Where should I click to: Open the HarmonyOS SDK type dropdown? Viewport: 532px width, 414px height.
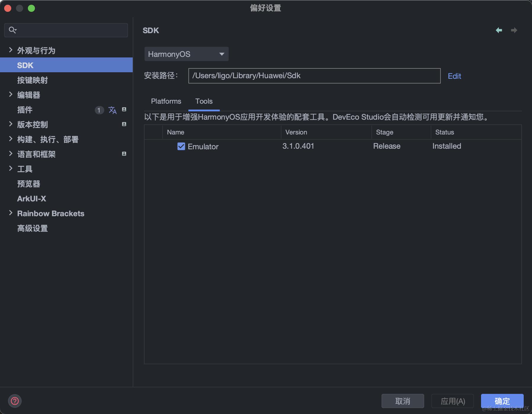click(x=186, y=54)
